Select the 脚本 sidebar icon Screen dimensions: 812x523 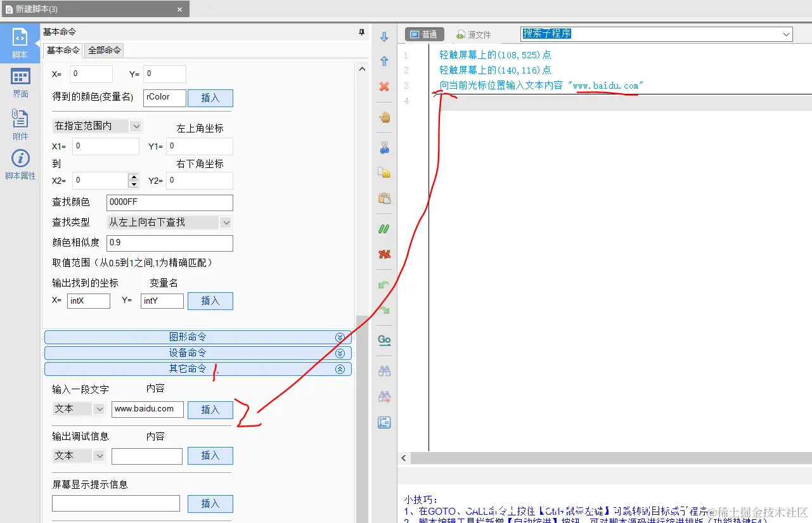20,43
